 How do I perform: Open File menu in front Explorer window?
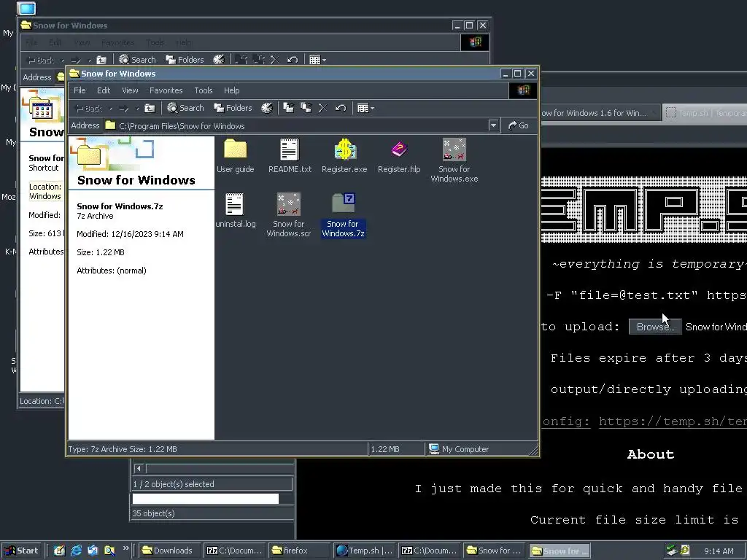[x=80, y=90]
